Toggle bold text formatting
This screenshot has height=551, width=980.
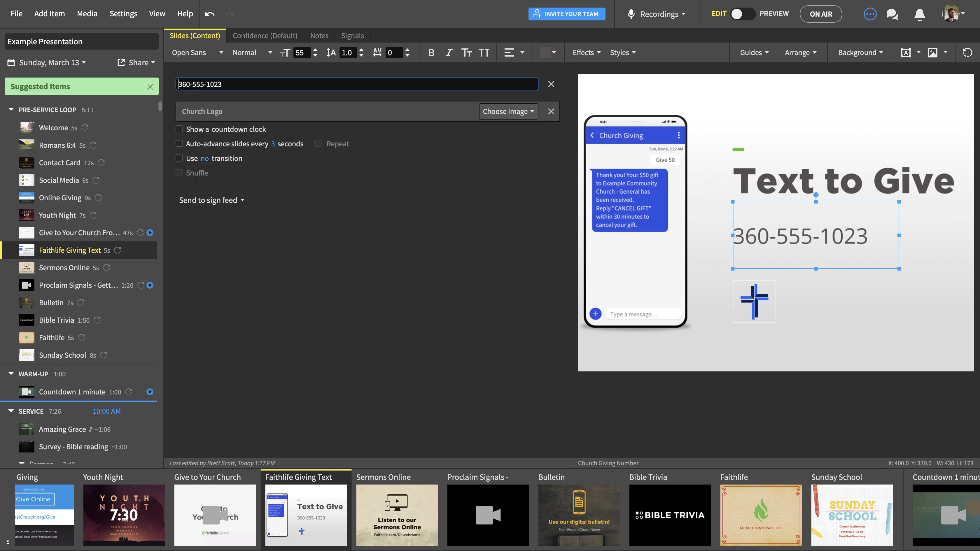coord(431,52)
